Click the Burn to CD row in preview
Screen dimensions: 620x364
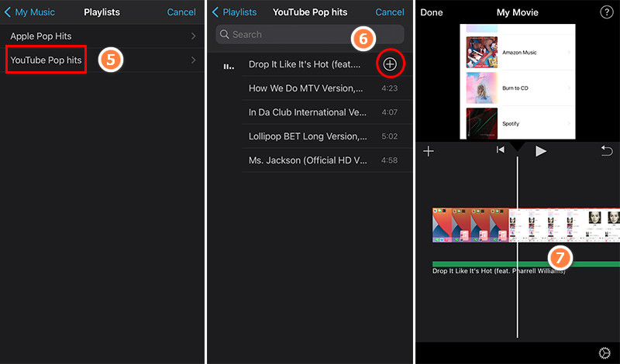(518, 88)
